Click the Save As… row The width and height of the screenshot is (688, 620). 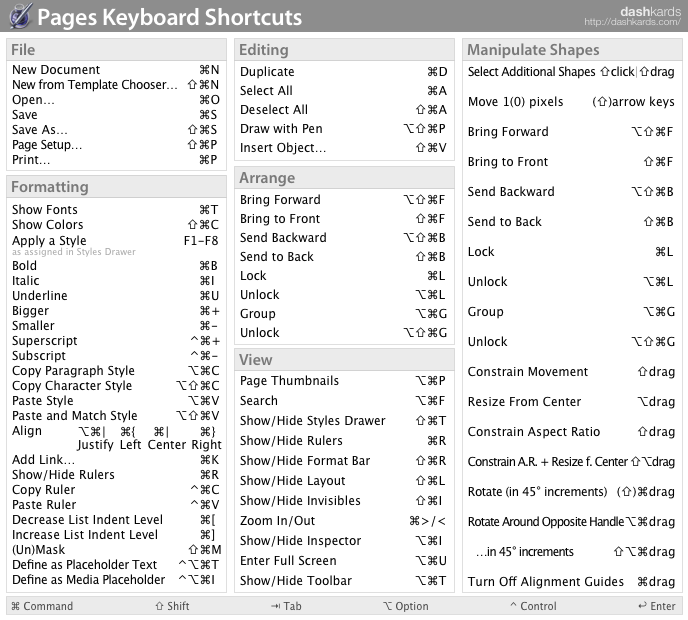click(x=116, y=130)
